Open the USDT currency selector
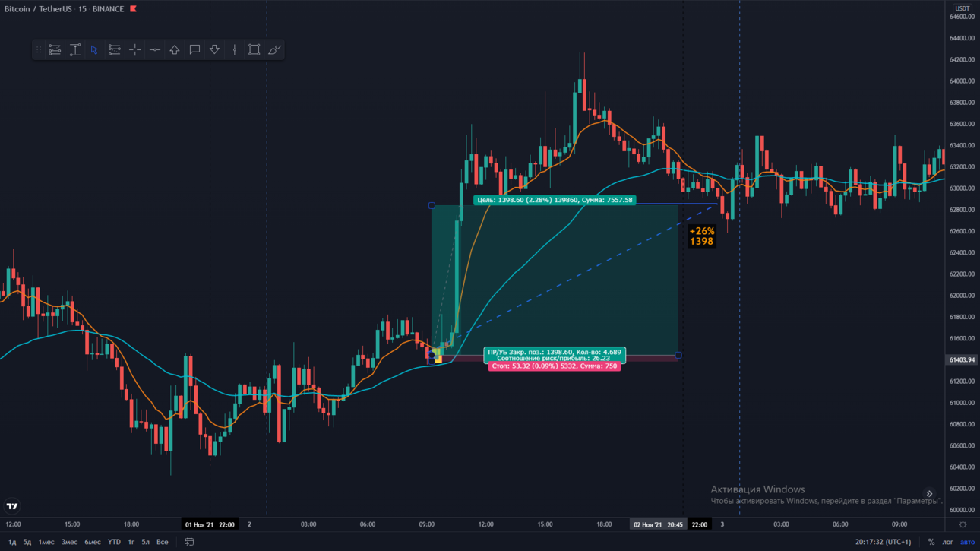The width and height of the screenshot is (980, 551). click(962, 8)
